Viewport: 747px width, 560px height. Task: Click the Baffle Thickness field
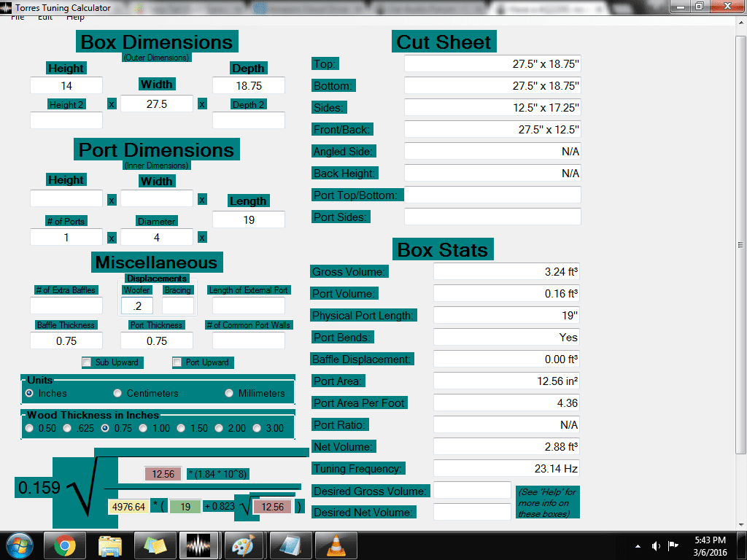tap(66, 341)
